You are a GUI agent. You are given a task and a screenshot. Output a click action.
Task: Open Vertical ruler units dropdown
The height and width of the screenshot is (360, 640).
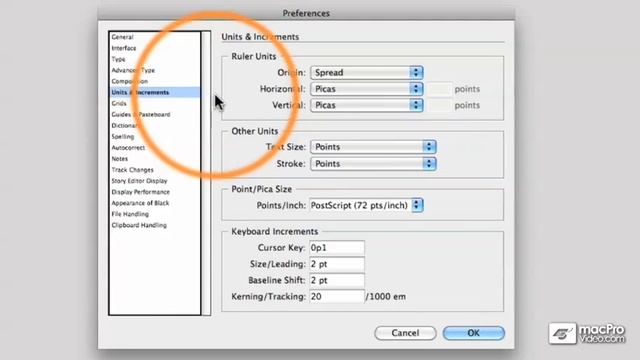tap(367, 105)
